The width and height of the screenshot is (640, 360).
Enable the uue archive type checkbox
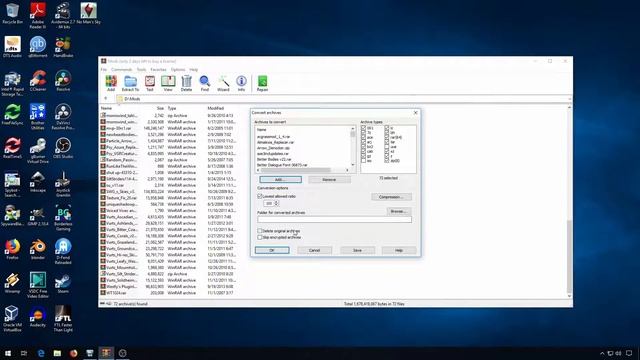[x=387, y=147]
